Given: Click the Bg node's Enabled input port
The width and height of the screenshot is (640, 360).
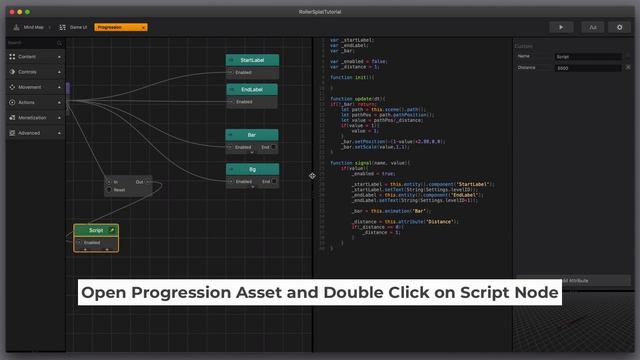Looking at the screenshot, I should (231, 181).
